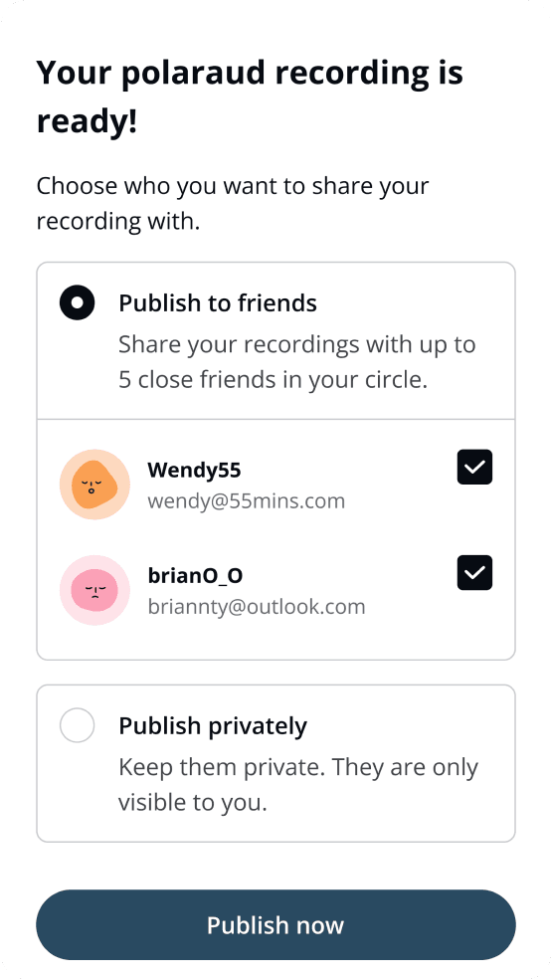Click the checkmark icon beside Wendy55
This screenshot has width=551, height=980.
pos(474,467)
